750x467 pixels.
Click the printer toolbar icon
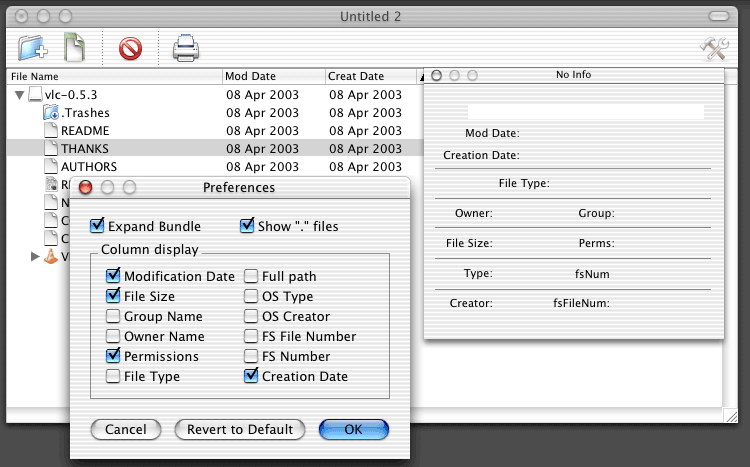point(185,48)
